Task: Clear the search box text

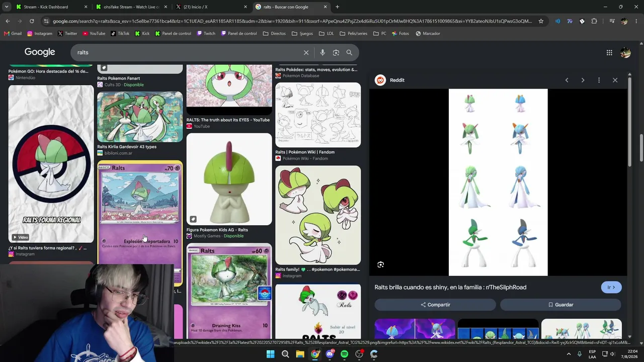Action: click(306, 52)
